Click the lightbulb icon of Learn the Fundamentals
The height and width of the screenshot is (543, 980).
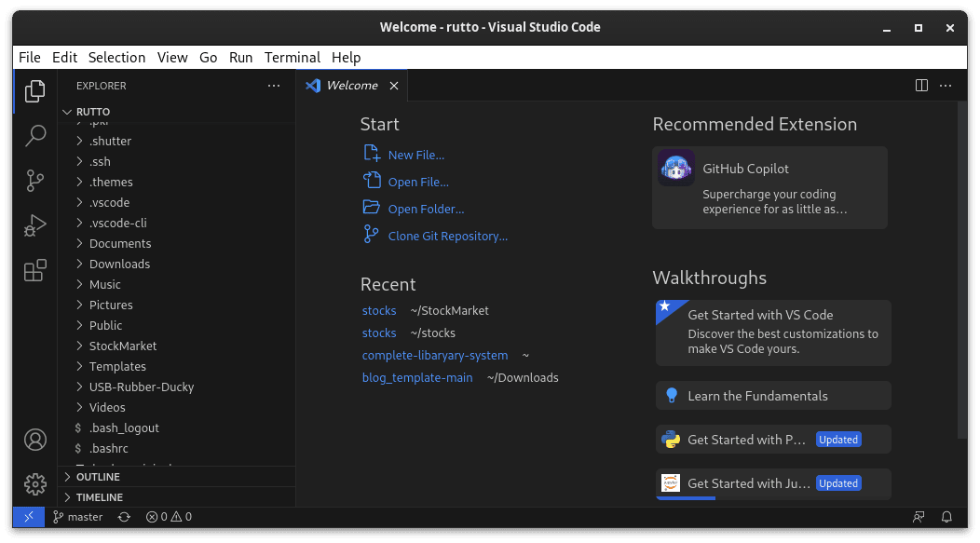pyautogui.click(x=672, y=396)
